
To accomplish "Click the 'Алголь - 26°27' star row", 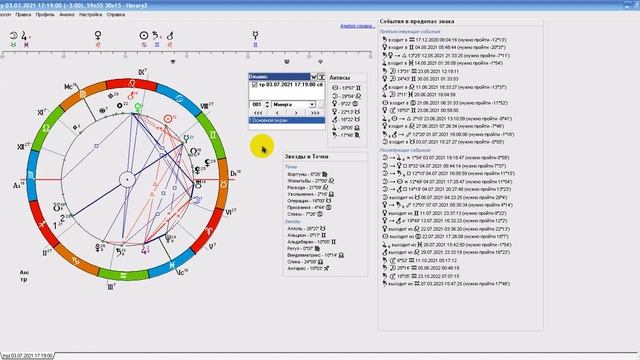I will click(307, 229).
